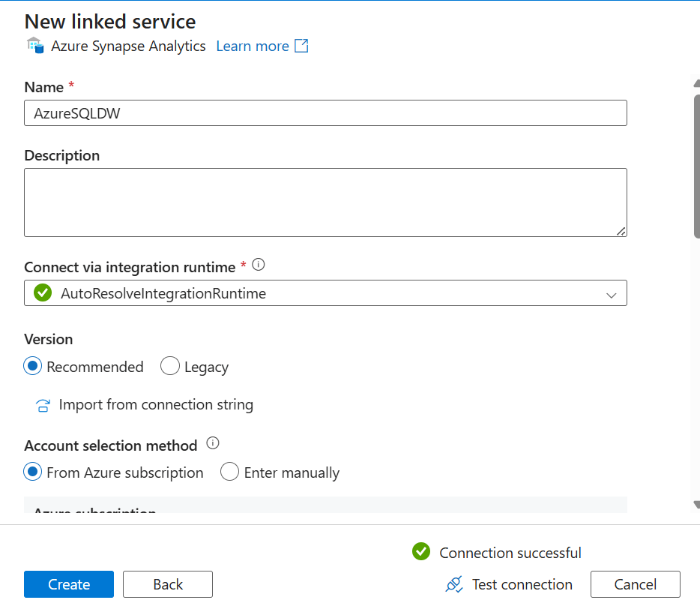Expand the integration runtime dropdown chevron
This screenshot has width=700, height=603.
point(611,295)
